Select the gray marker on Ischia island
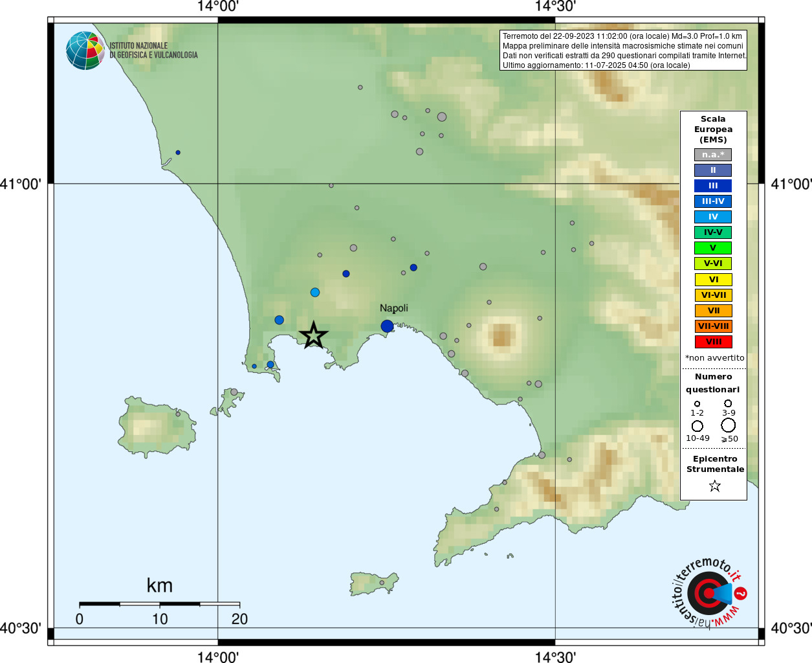Screen dimensions: 812x663 (178, 414)
